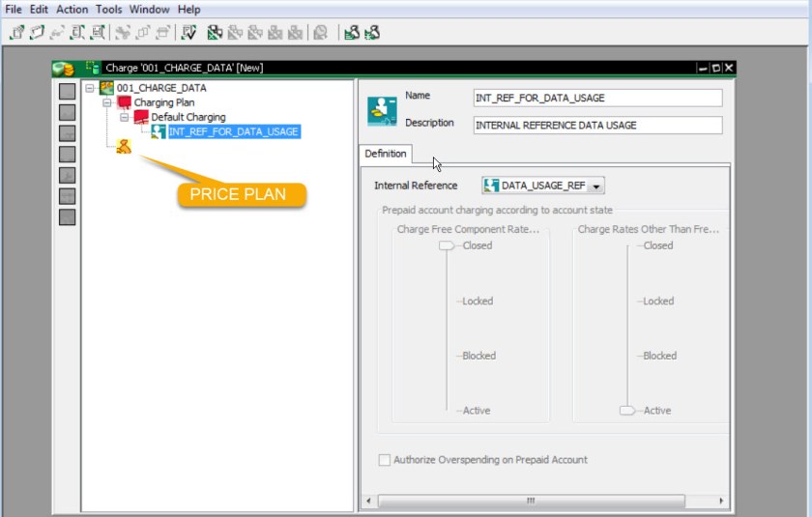Click the grayed scissors cut icon
This screenshot has width=812, height=517.
click(x=123, y=33)
